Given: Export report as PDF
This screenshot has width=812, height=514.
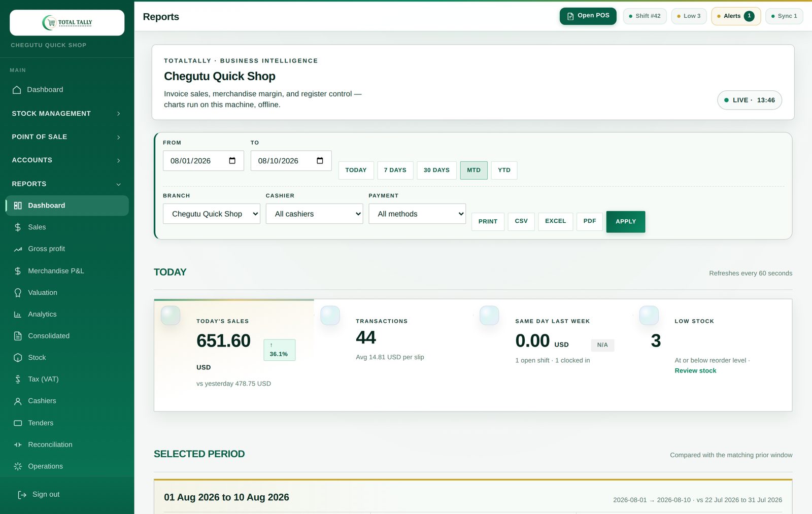Looking at the screenshot, I should [590, 222].
